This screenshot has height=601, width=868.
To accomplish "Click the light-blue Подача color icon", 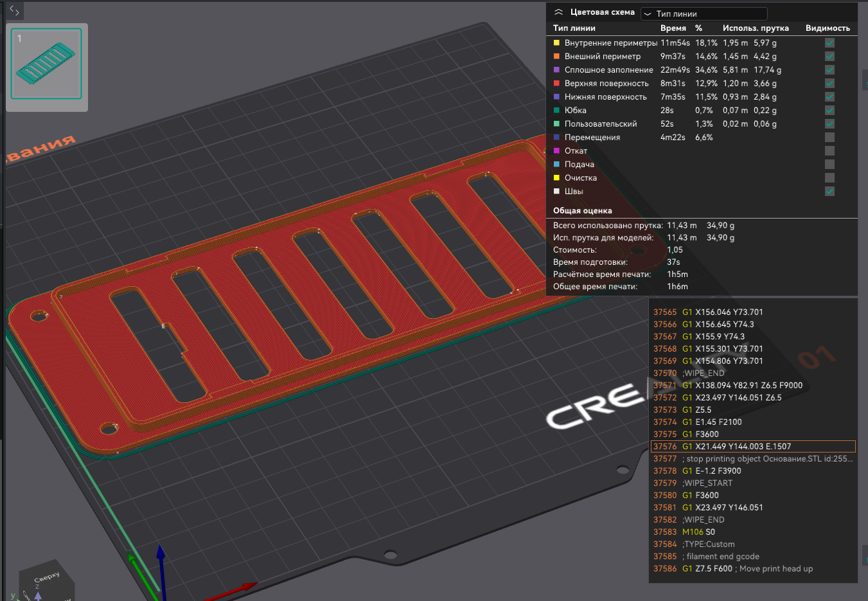I will coord(556,165).
